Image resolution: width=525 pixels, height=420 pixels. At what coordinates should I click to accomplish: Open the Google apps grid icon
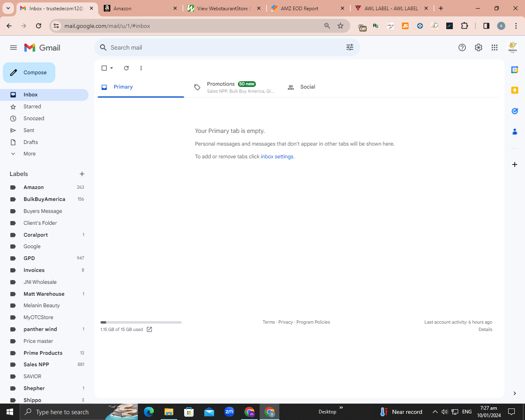click(495, 48)
